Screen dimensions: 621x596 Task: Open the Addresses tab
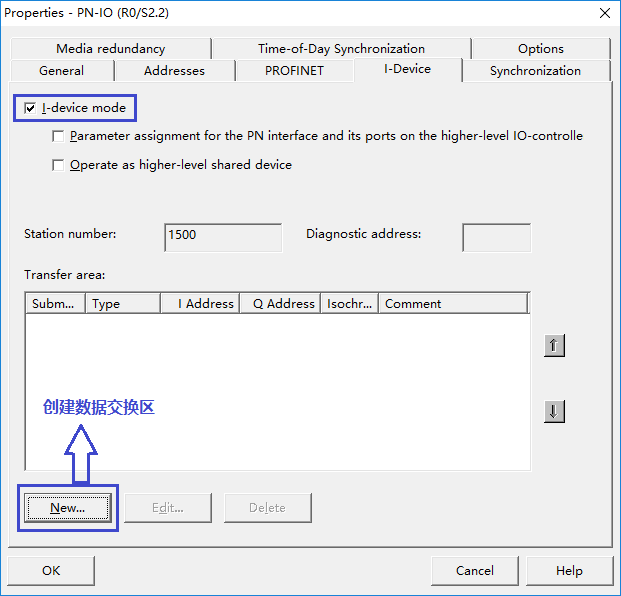pyautogui.click(x=174, y=71)
